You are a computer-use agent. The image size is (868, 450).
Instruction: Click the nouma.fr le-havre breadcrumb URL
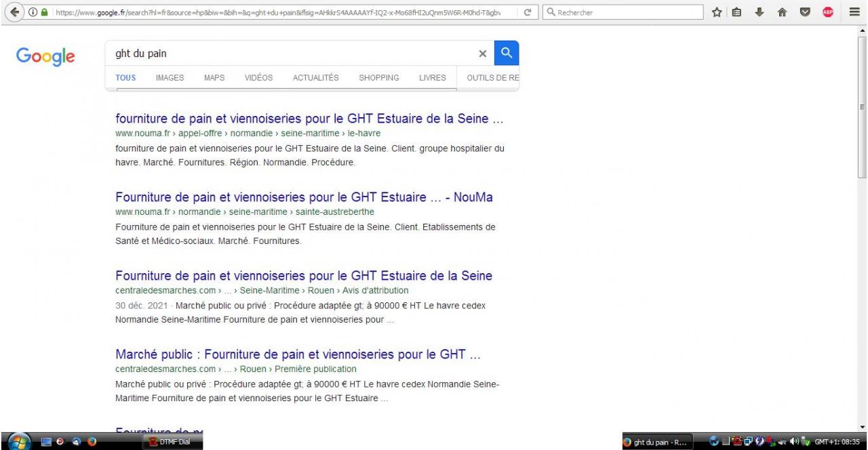[248, 134]
